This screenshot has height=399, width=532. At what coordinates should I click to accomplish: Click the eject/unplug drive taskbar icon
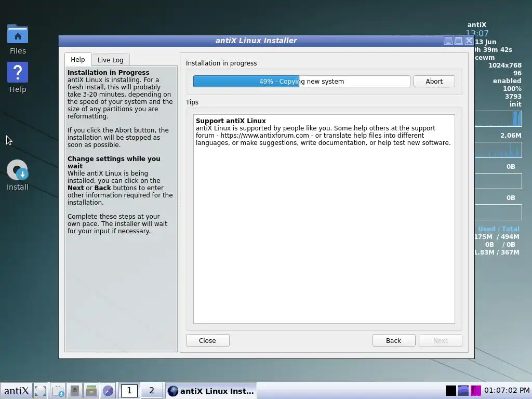coord(75,391)
